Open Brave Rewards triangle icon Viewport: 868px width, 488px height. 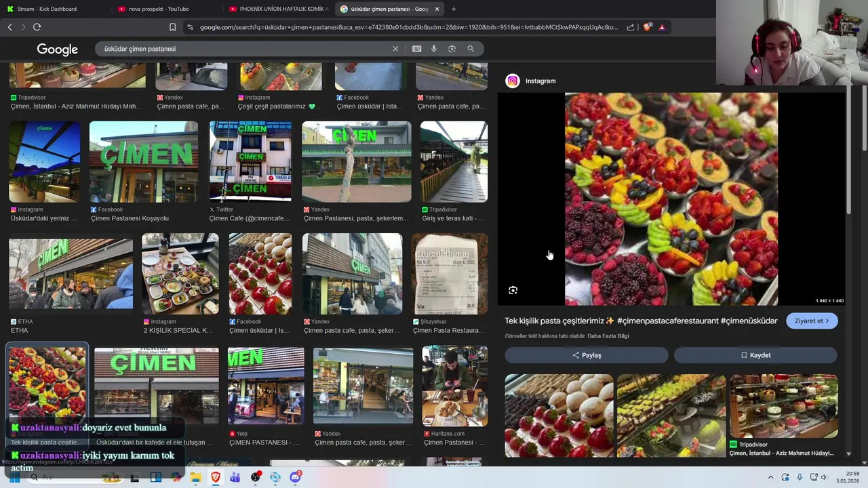(661, 27)
